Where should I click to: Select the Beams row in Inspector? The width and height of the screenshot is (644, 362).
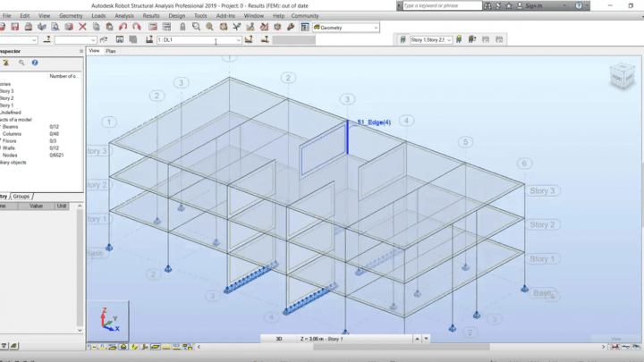coord(40,127)
